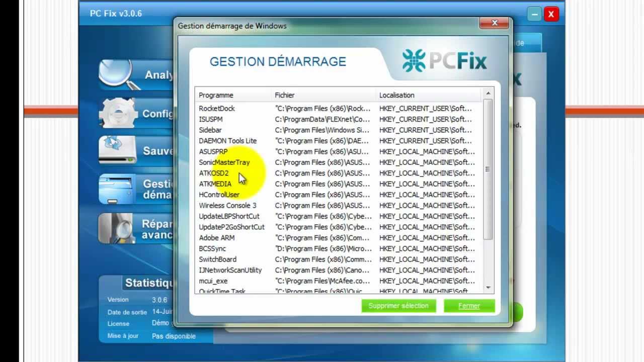This screenshot has width=644, height=362.
Task: Click the Sauvegarde drive icon
Action: click(117, 150)
